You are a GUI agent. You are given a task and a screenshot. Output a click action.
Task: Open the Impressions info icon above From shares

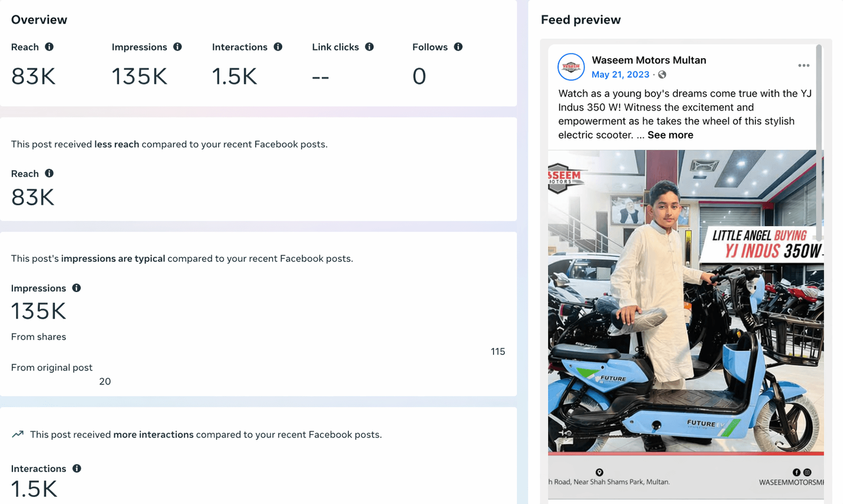76,288
